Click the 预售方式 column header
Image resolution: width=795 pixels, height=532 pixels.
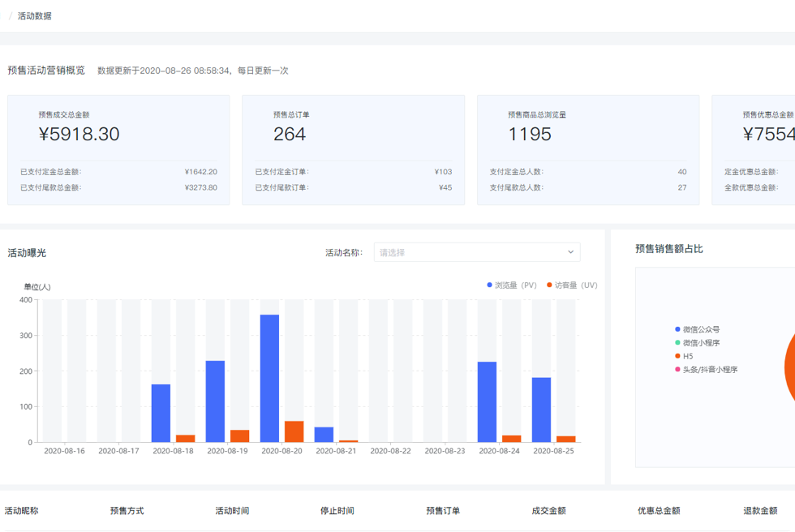127,511
